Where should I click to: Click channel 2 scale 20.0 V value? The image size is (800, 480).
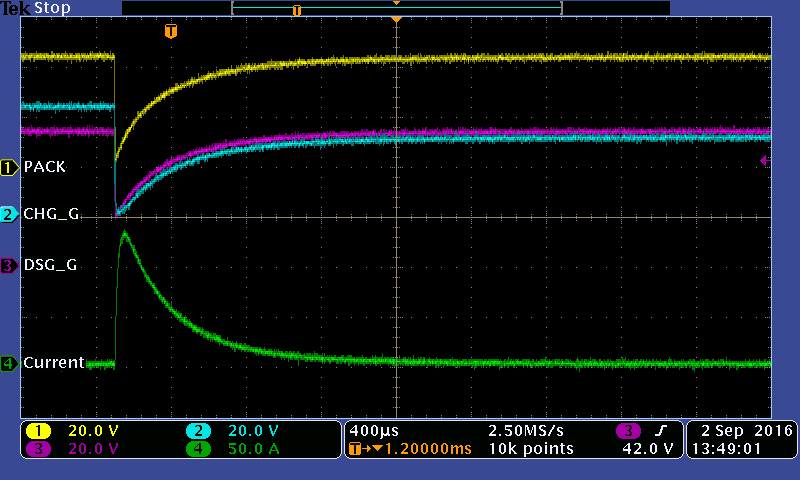tap(253, 431)
